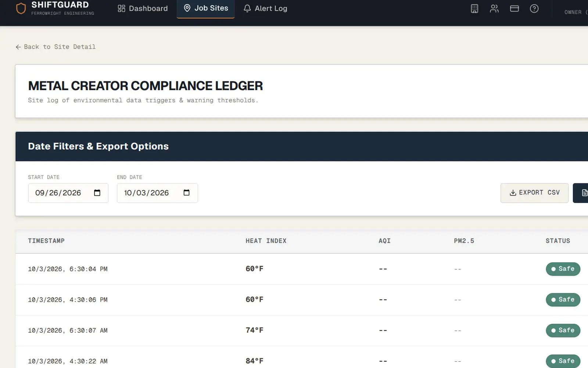The height and width of the screenshot is (368, 588).
Task: Click the OWNER role label
Action: [573, 12]
